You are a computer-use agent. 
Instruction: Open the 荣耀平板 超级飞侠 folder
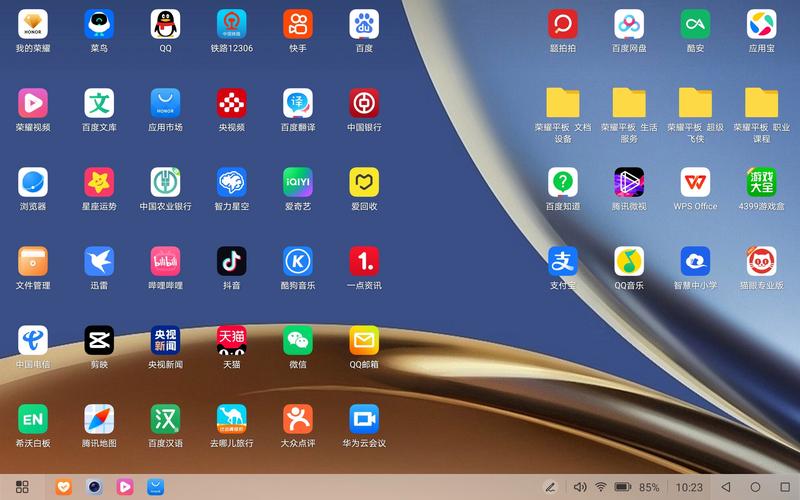(x=695, y=103)
